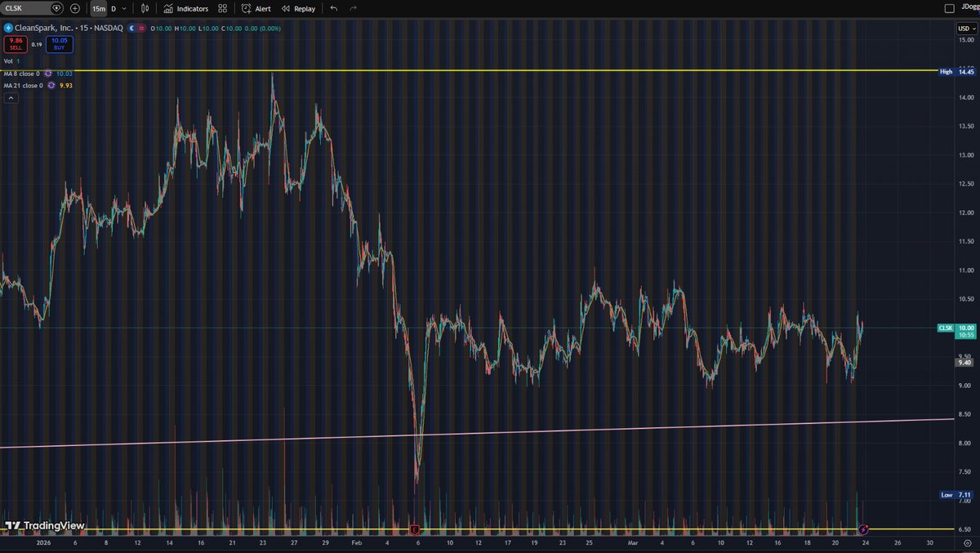This screenshot has height=553, width=980.
Task: Click the purple lightning event marker
Action: tap(863, 530)
